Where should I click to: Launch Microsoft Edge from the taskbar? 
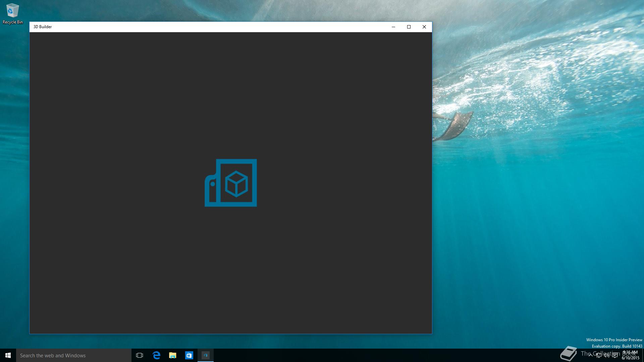pyautogui.click(x=156, y=355)
